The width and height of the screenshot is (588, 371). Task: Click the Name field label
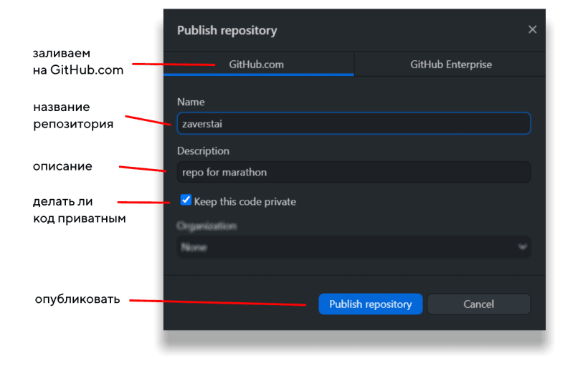pyautogui.click(x=191, y=102)
